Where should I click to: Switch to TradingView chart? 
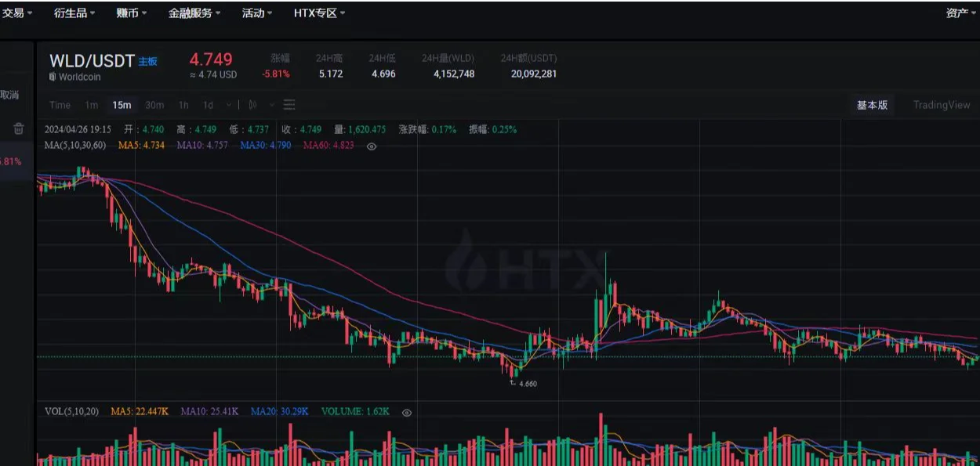click(941, 105)
